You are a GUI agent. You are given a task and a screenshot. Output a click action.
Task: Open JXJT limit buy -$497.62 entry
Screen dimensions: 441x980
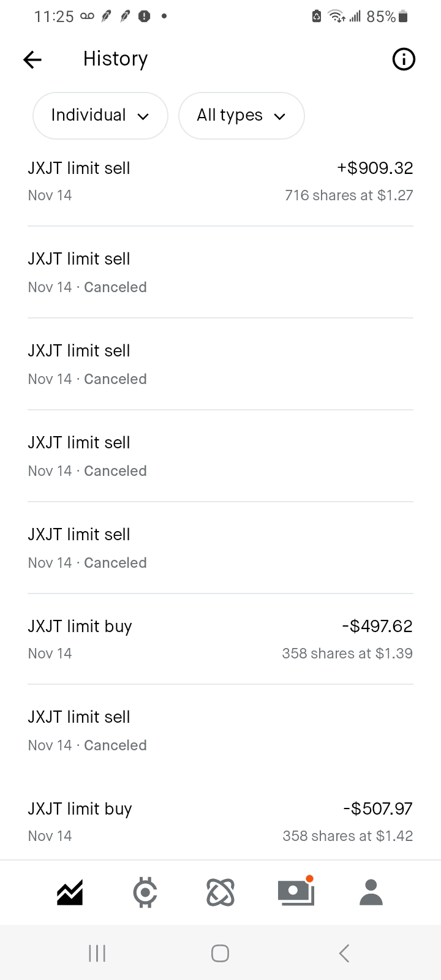coord(221,639)
